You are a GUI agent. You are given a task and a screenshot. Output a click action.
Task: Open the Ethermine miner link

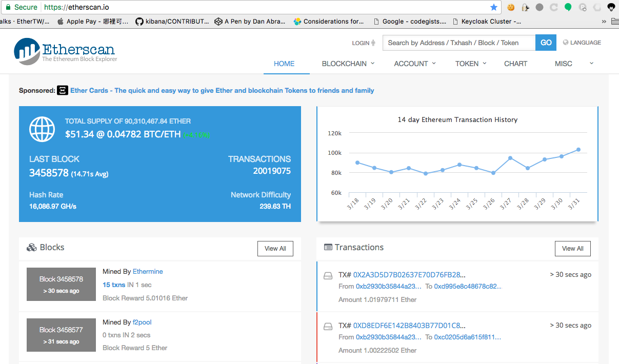pos(148,271)
